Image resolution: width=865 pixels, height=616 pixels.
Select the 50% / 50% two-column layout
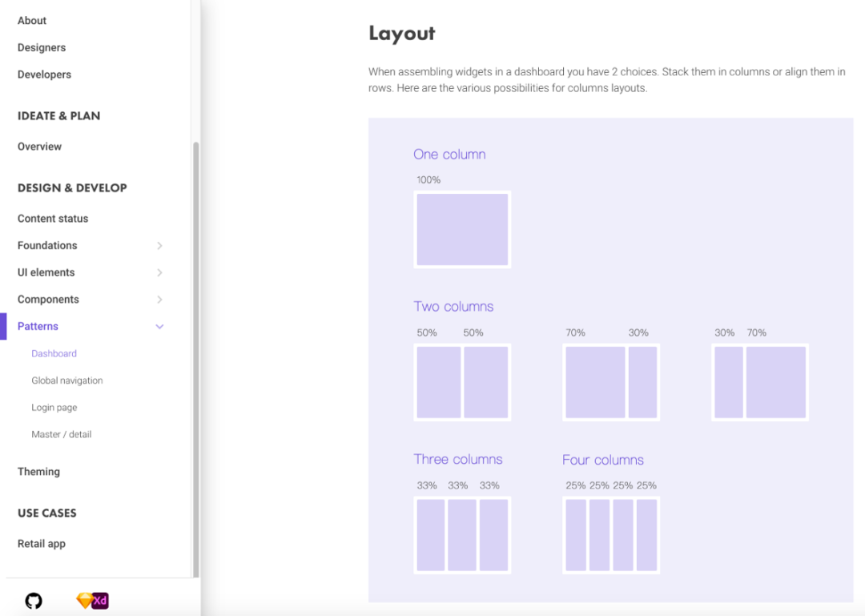(x=462, y=382)
